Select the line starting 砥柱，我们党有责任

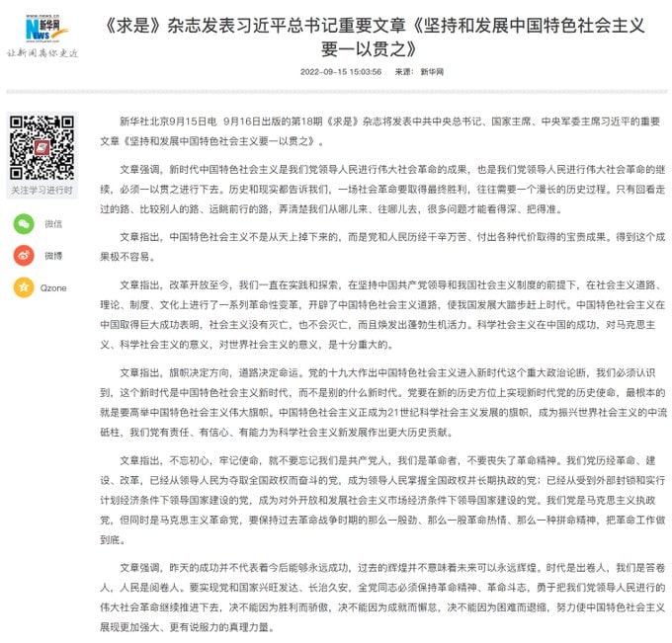pyautogui.click(x=277, y=433)
